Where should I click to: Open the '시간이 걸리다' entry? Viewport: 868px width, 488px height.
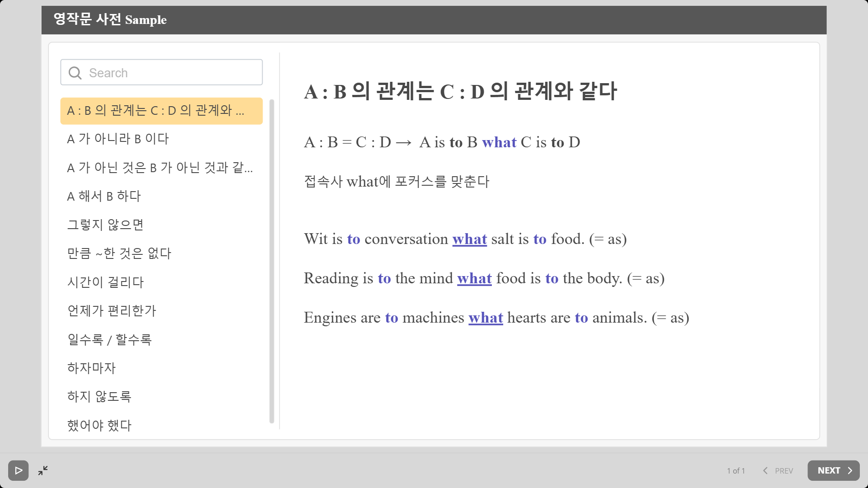[161, 282]
